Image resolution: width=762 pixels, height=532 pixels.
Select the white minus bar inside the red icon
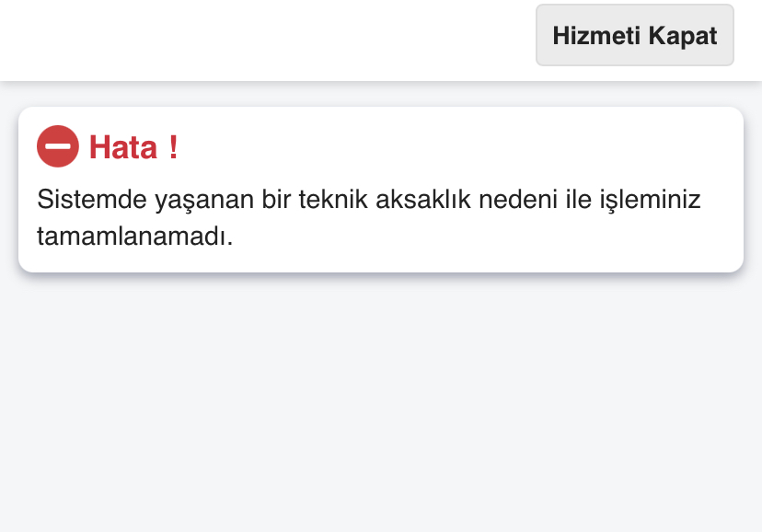pos(58,146)
